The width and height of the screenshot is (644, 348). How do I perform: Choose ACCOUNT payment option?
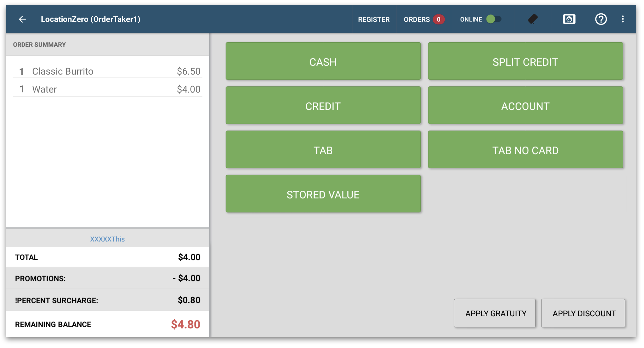point(525,106)
